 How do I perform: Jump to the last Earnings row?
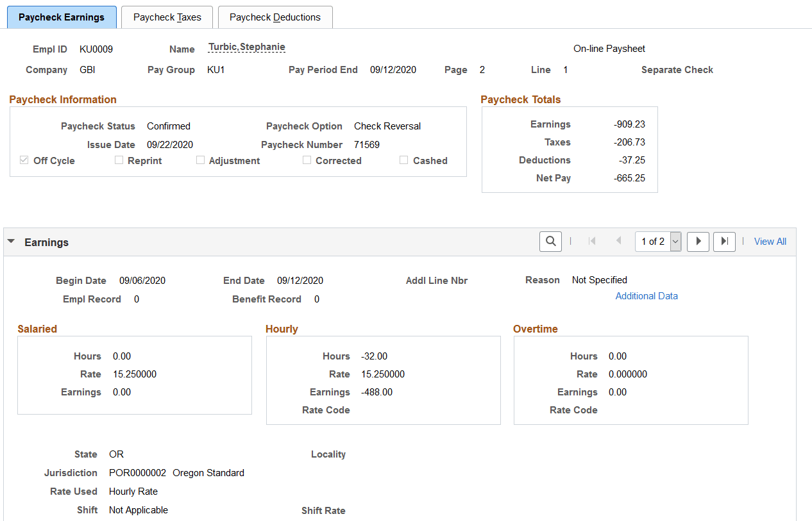point(724,242)
